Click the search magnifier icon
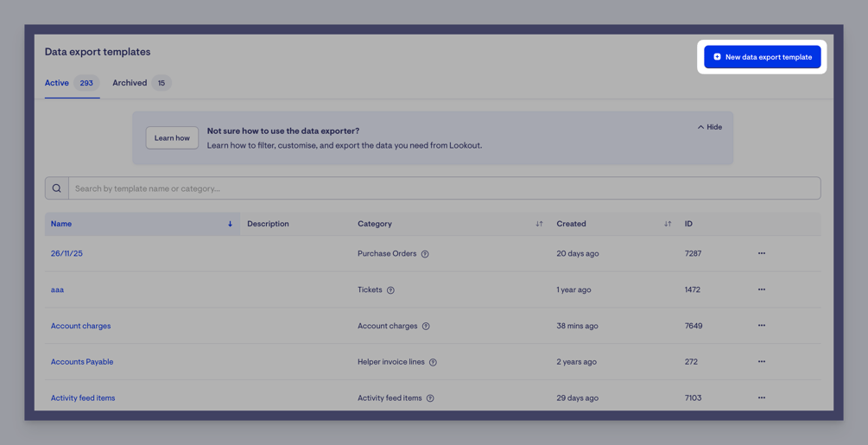This screenshot has height=445, width=868. click(56, 188)
